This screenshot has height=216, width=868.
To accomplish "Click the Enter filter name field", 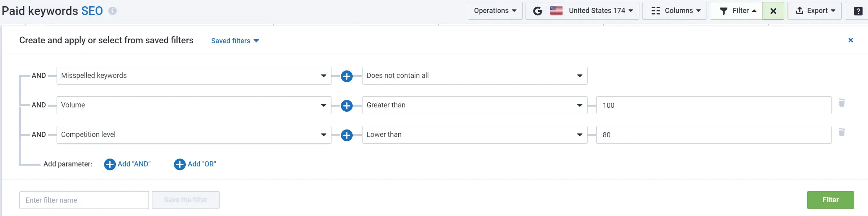I will pyautogui.click(x=84, y=200).
